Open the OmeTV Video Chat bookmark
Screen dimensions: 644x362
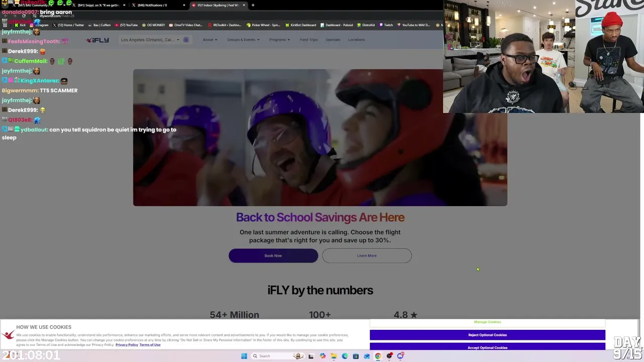pos(186,25)
